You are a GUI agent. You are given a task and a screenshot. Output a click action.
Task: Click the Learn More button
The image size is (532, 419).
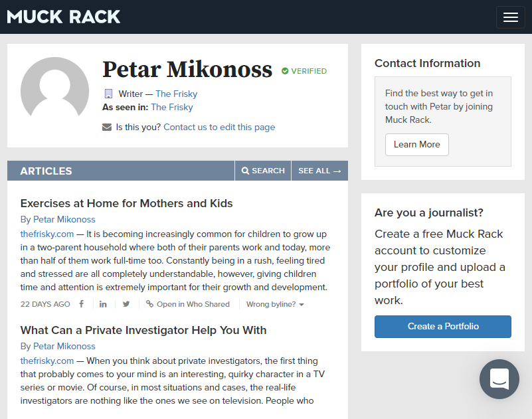pos(416,145)
